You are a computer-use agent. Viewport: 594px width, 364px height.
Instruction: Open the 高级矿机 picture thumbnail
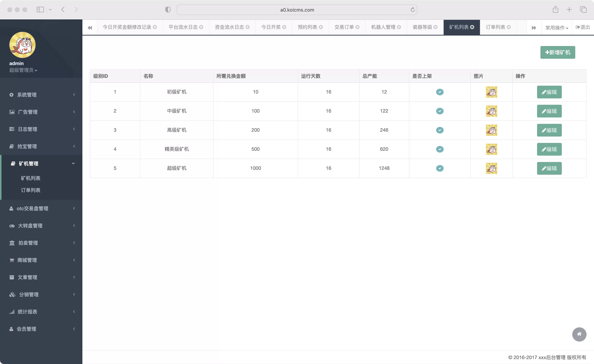(x=491, y=130)
